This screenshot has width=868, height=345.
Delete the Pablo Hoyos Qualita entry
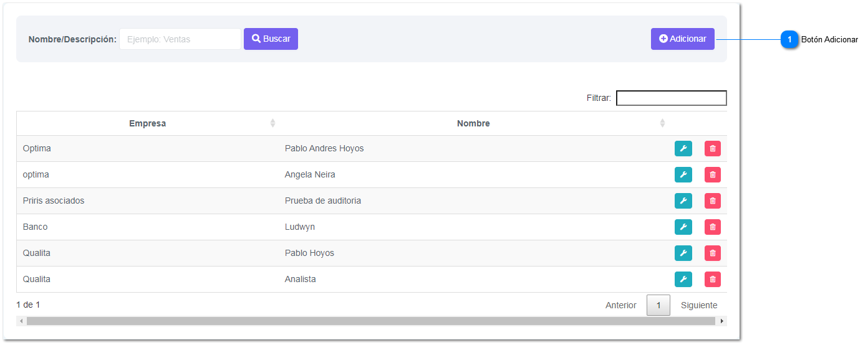point(713,253)
